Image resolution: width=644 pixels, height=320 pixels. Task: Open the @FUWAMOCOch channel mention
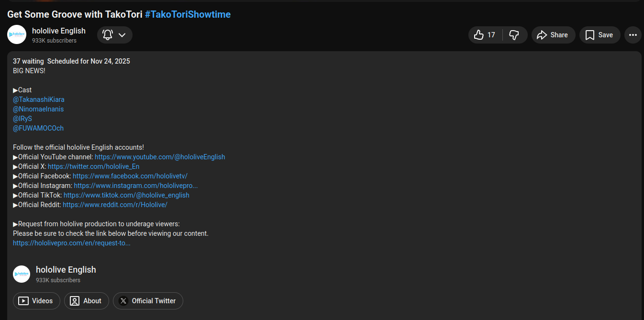pos(38,128)
